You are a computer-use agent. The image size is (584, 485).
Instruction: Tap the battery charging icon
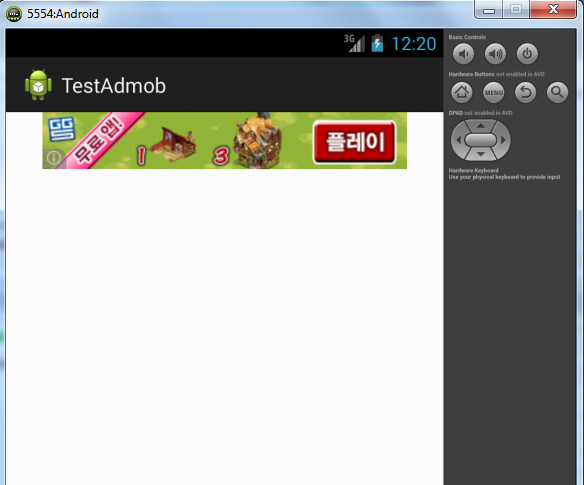377,43
